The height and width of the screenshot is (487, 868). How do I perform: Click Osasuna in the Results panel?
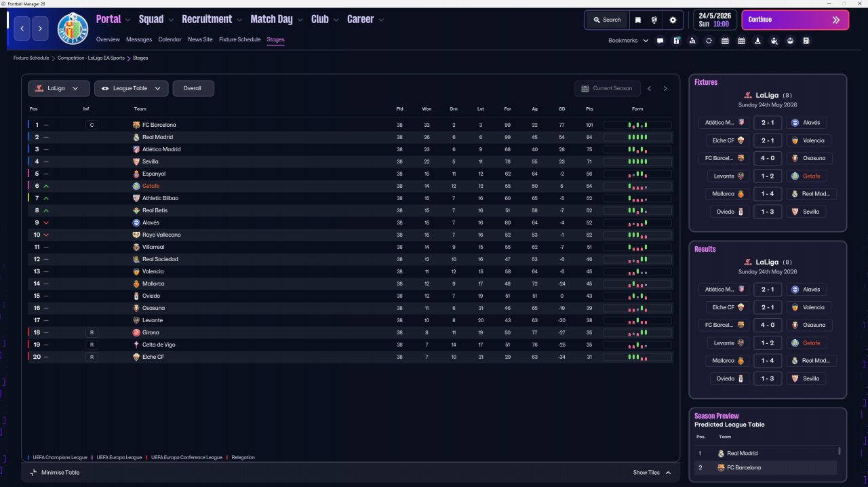click(x=811, y=325)
